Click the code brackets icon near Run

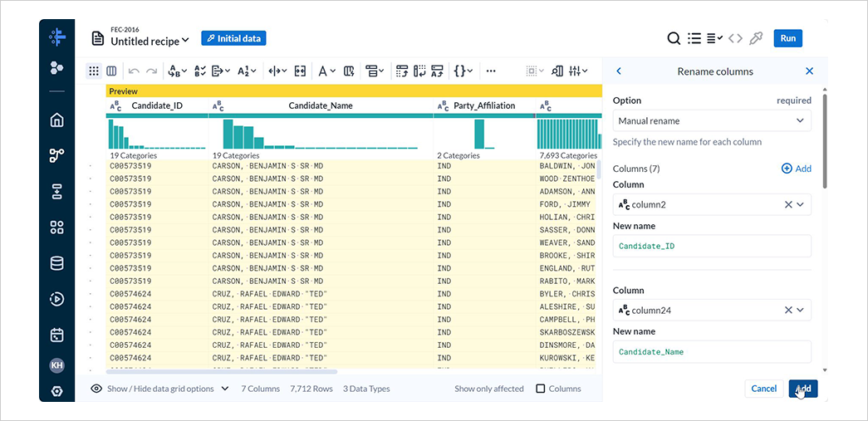pos(735,38)
